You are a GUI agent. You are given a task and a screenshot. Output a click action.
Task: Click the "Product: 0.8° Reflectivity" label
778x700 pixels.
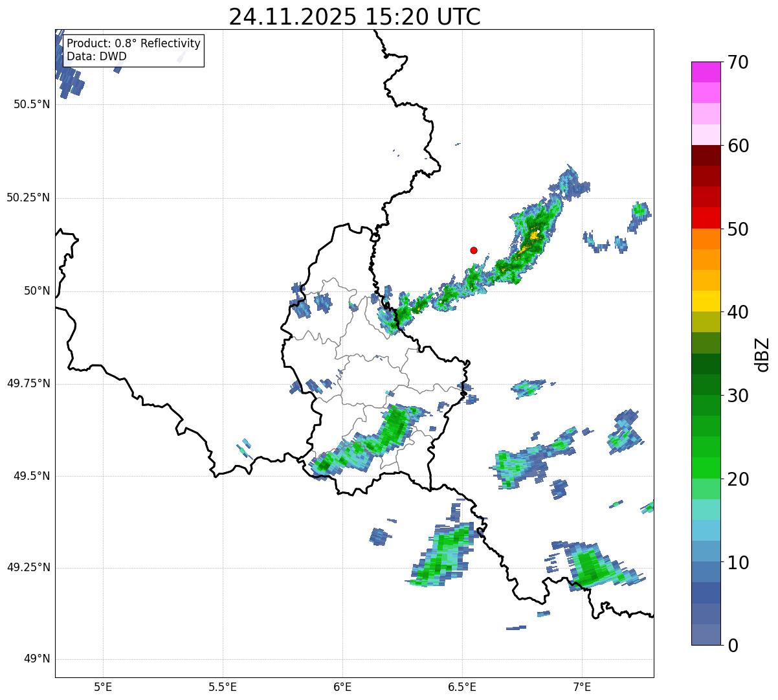[x=134, y=43]
